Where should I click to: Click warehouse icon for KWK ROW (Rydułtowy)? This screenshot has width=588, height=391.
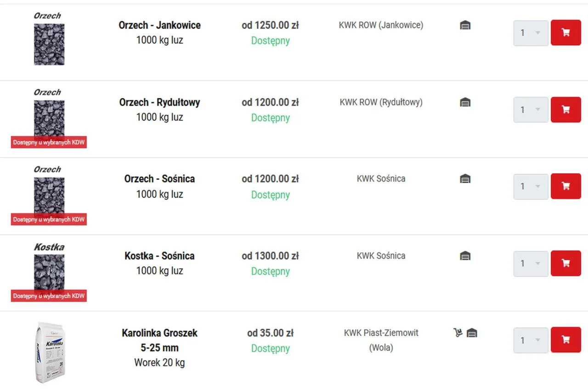pyautogui.click(x=465, y=102)
